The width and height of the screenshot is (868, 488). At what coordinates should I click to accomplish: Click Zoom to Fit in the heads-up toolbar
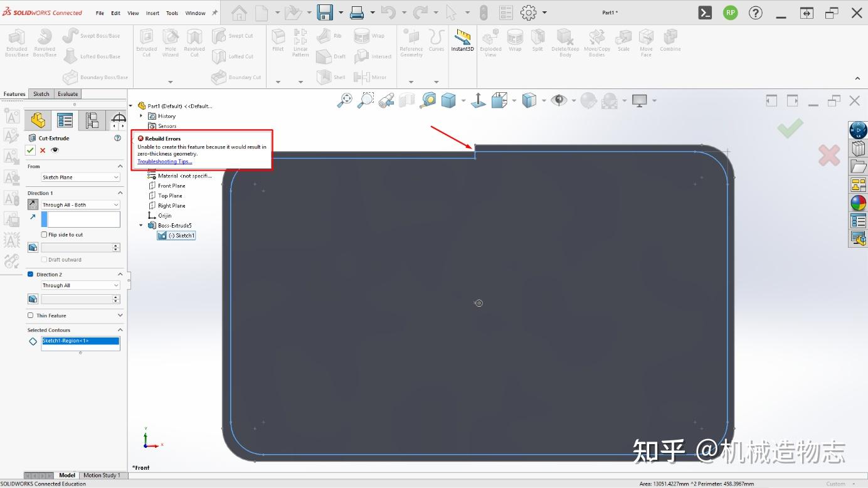point(344,100)
